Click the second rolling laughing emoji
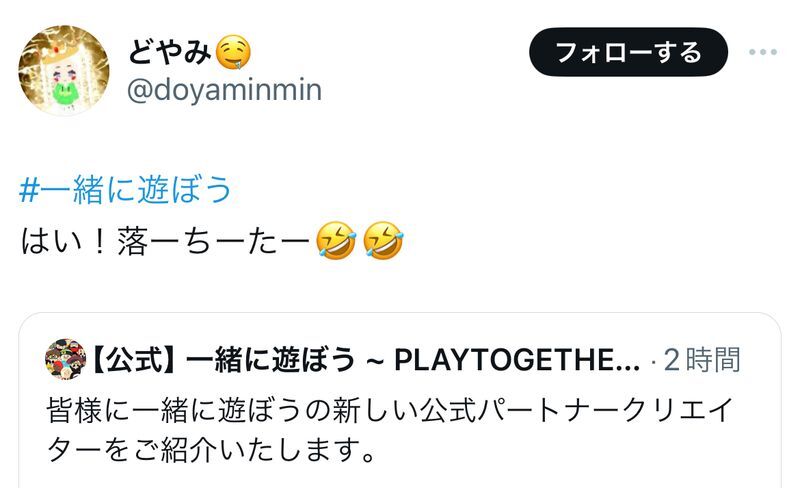Viewport: 800px width, 488px height. (383, 240)
